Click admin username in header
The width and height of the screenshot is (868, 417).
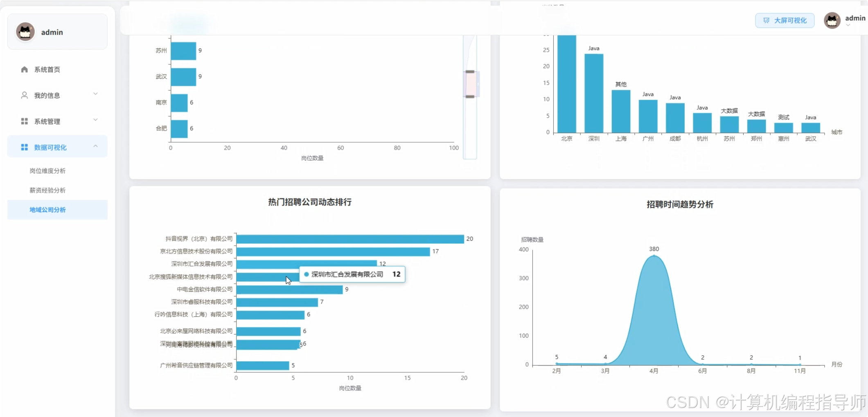pos(855,18)
